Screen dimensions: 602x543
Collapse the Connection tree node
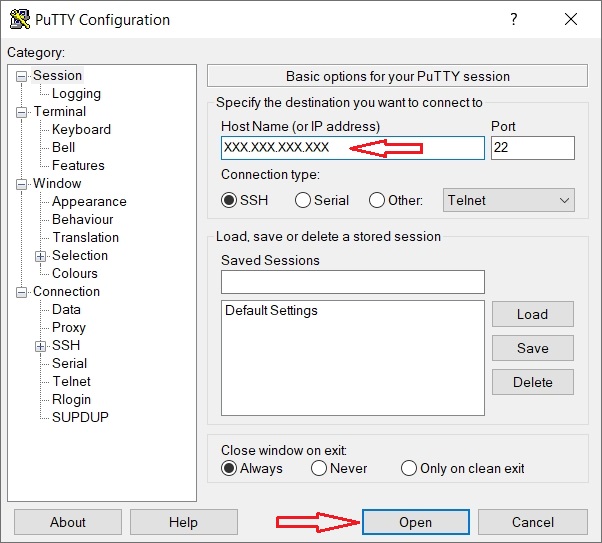click(x=22, y=292)
